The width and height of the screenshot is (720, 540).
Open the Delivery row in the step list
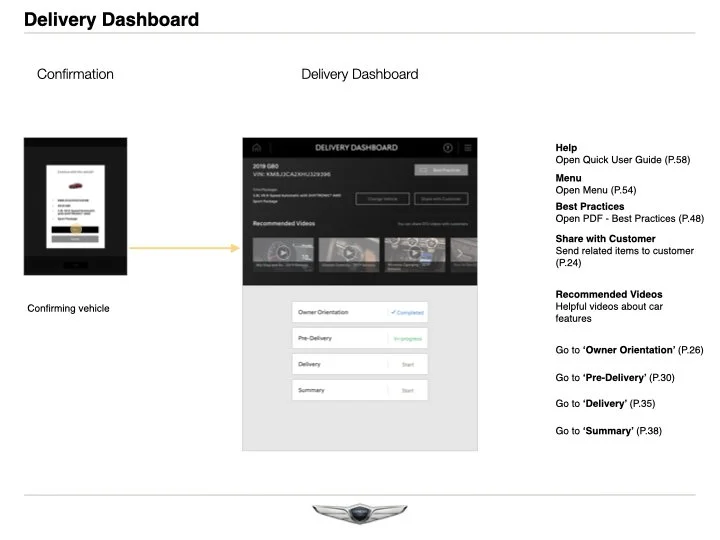[360, 364]
